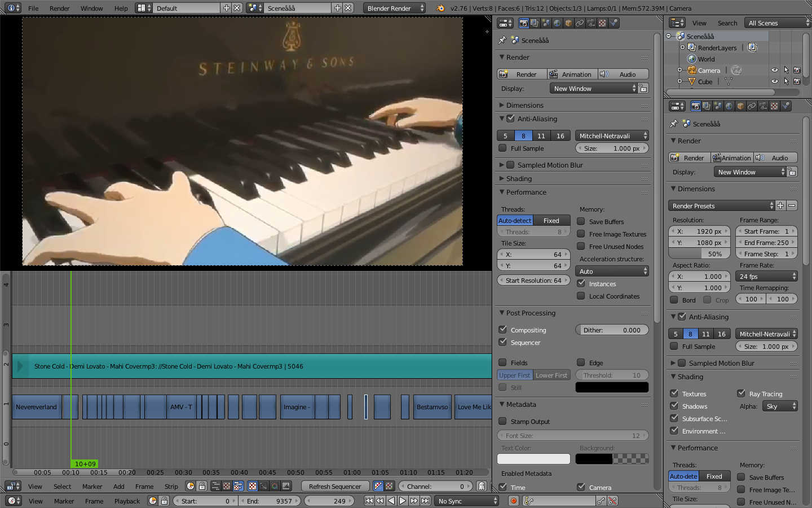Open the File menu
This screenshot has height=508, width=812.
pyautogui.click(x=33, y=8)
